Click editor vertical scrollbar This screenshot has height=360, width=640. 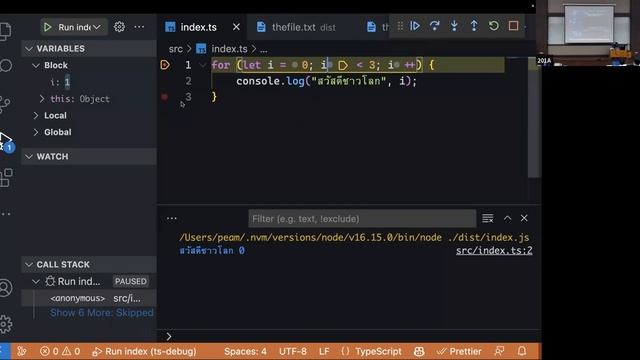[x=534, y=118]
